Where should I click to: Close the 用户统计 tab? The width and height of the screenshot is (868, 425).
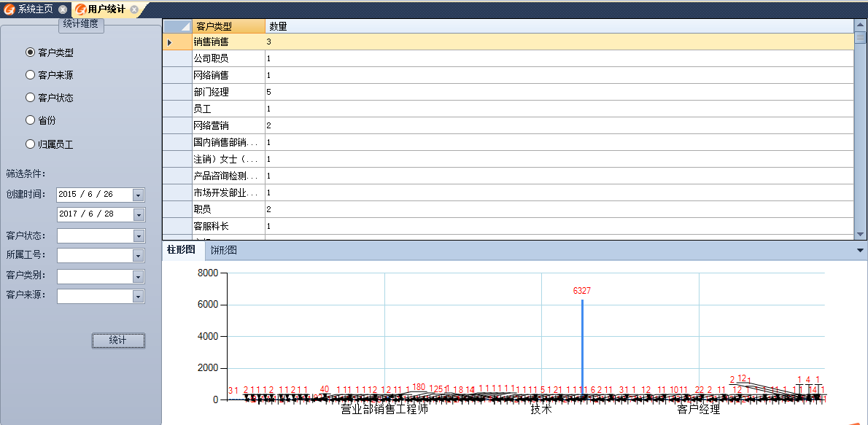click(134, 9)
